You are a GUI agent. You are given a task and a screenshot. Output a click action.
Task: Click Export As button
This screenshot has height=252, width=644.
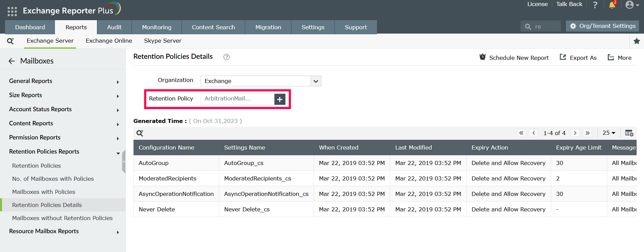pyautogui.click(x=578, y=57)
